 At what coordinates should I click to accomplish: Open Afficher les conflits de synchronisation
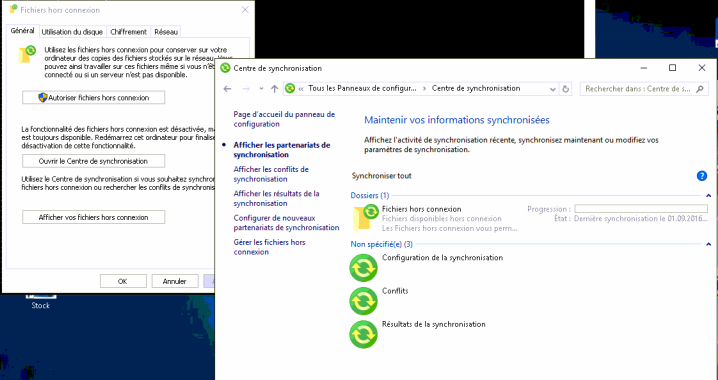click(x=271, y=174)
